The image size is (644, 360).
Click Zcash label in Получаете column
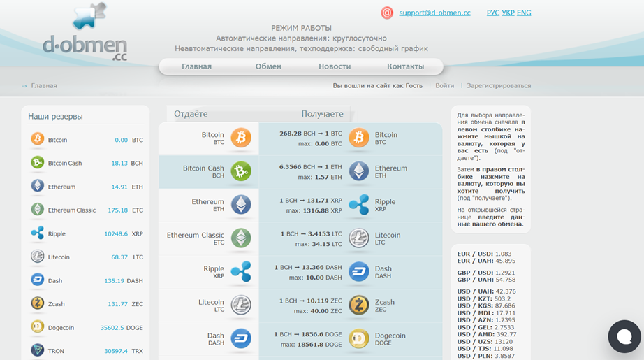click(x=384, y=302)
